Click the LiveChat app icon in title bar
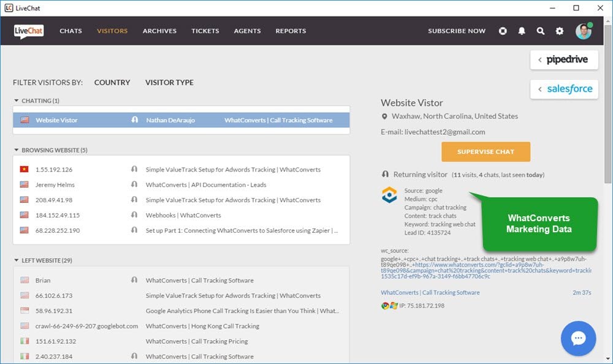Viewport: 613px width, 364px height. (x=9, y=8)
